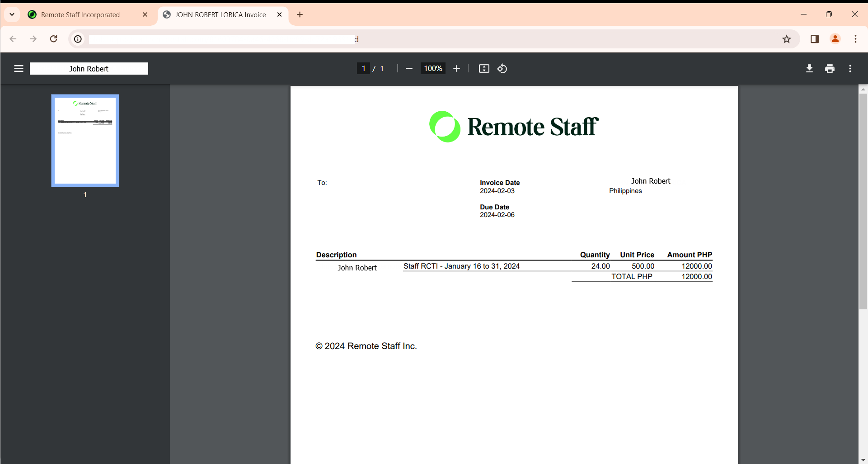Click quantity value 24.00
Viewport: 868px width, 464px height.
click(601, 266)
